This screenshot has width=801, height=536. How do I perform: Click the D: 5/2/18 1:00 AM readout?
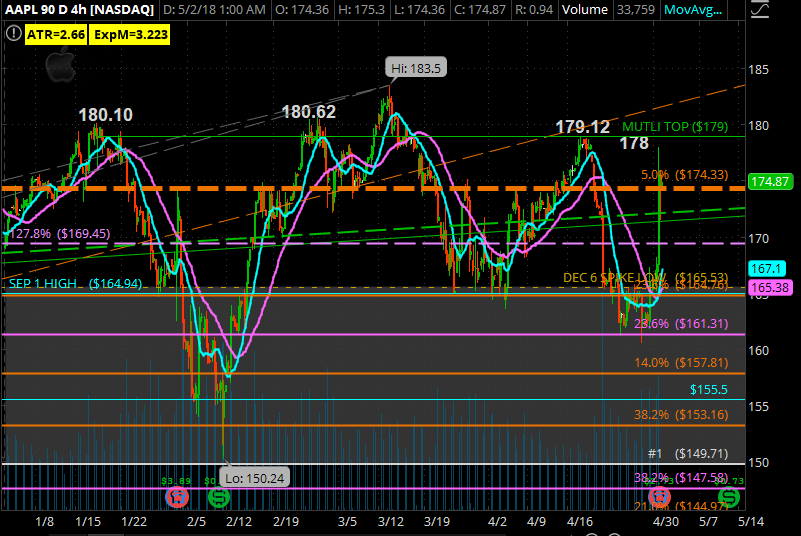215,10
